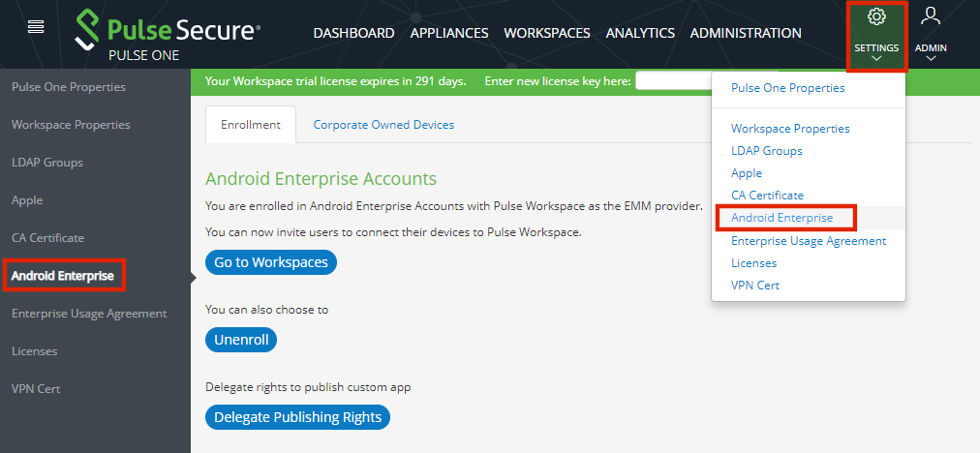Open the Workspaces menu
Screen dimensions: 980x453
547,33
